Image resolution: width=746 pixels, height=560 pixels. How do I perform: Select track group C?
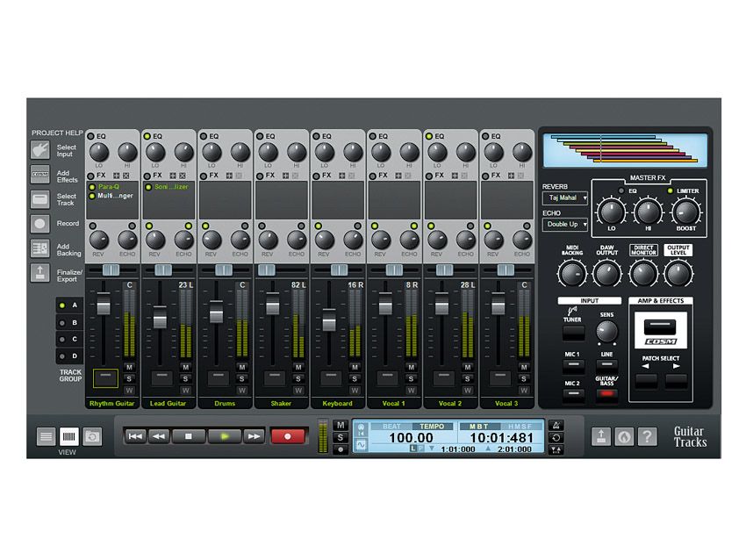[69, 339]
